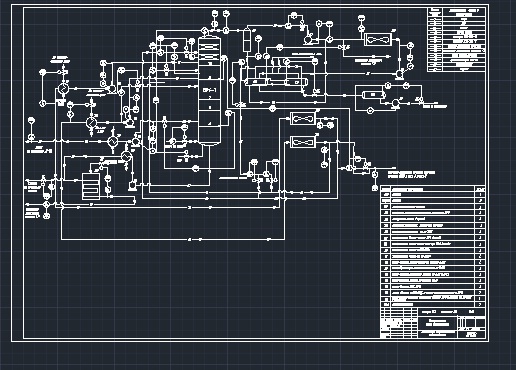516x370 pixels.
Task: Select the legend table in top-right corner
Action: tap(456, 40)
